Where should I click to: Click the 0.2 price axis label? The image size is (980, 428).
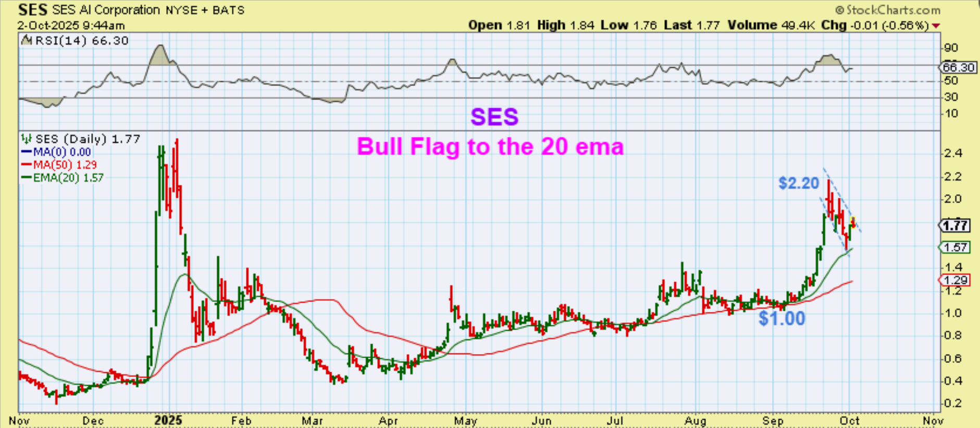[953, 404]
